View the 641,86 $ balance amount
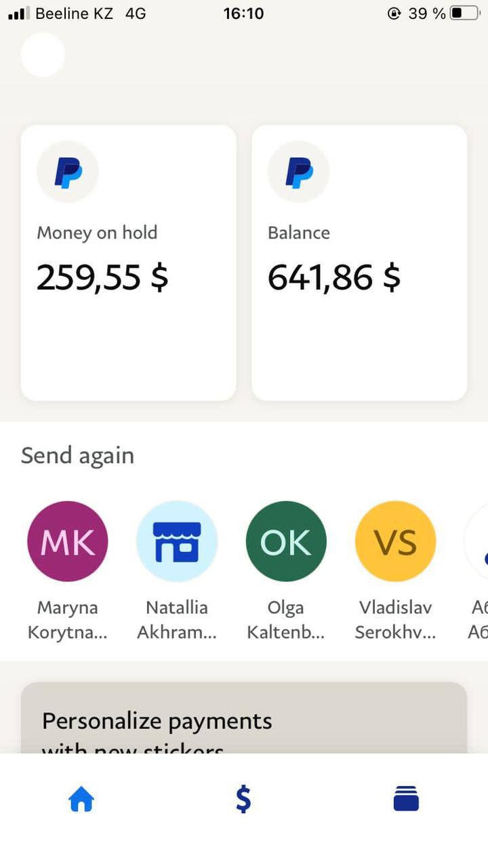The width and height of the screenshot is (488, 868). 334,277
